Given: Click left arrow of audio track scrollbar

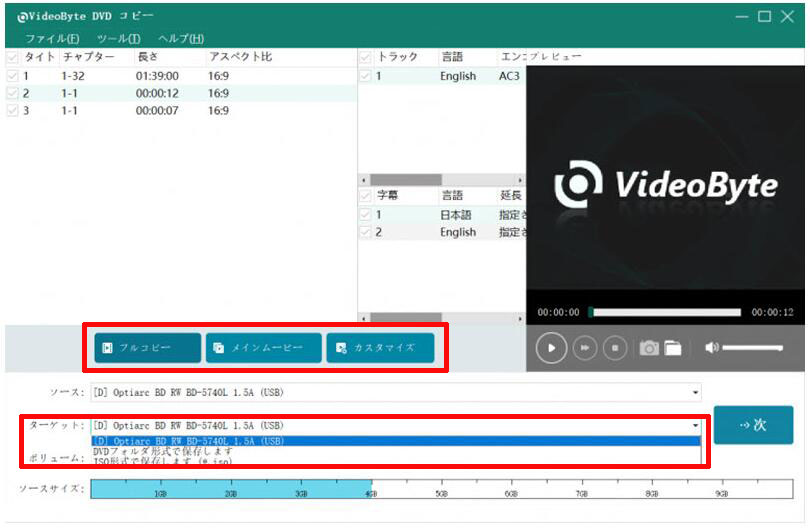Looking at the screenshot, I should click(x=364, y=180).
